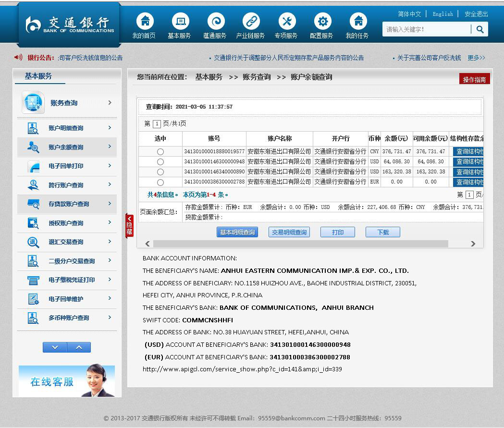Click 打印 button
504x428 pixels.
pos(337,232)
